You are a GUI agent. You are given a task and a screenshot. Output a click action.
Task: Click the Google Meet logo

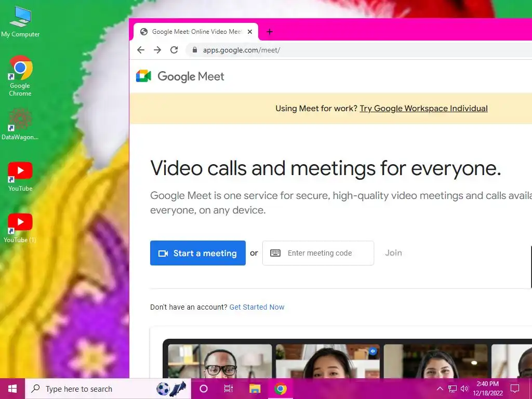pyautogui.click(x=180, y=76)
